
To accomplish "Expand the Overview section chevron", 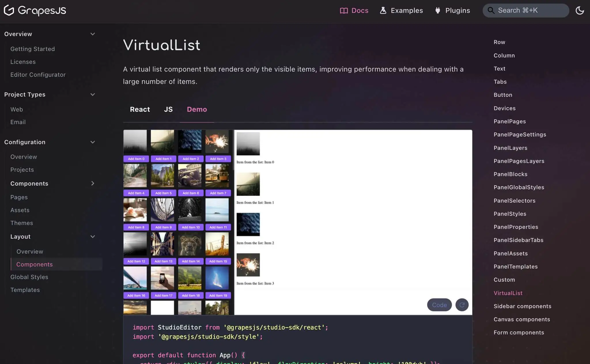I will (x=93, y=34).
